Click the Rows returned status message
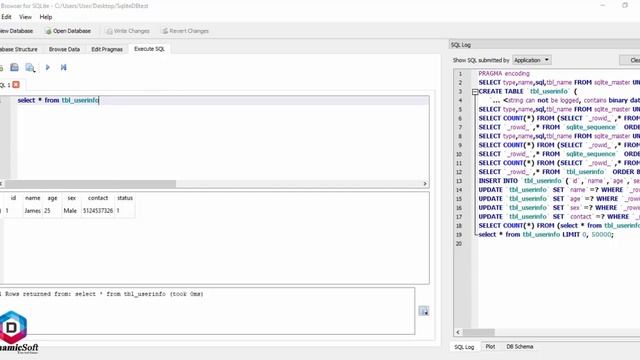Screen dimensions: 640x360 (102, 294)
